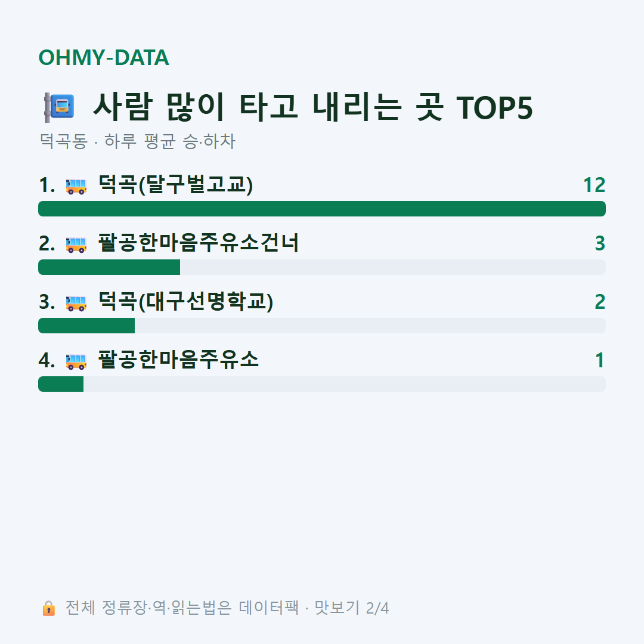Select the 덕곡(달구벌고교) stop name

(175, 184)
